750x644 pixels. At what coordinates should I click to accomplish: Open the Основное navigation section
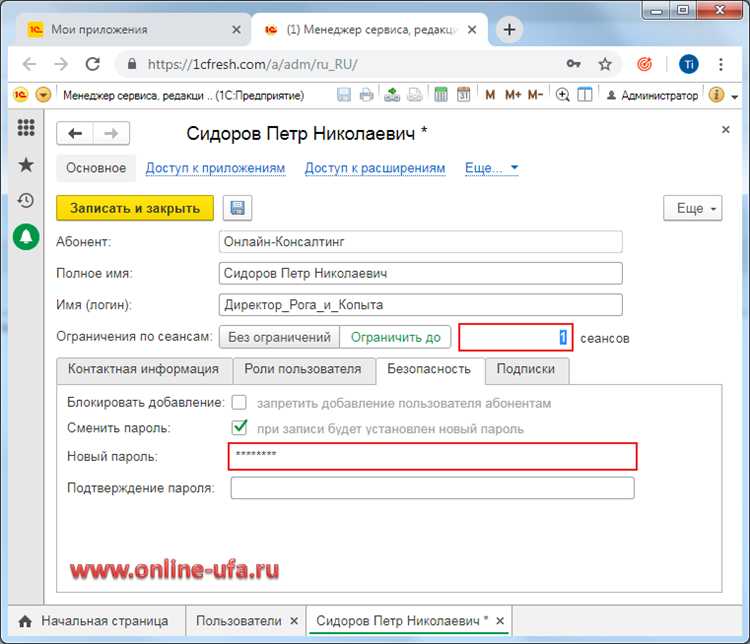[x=96, y=168]
